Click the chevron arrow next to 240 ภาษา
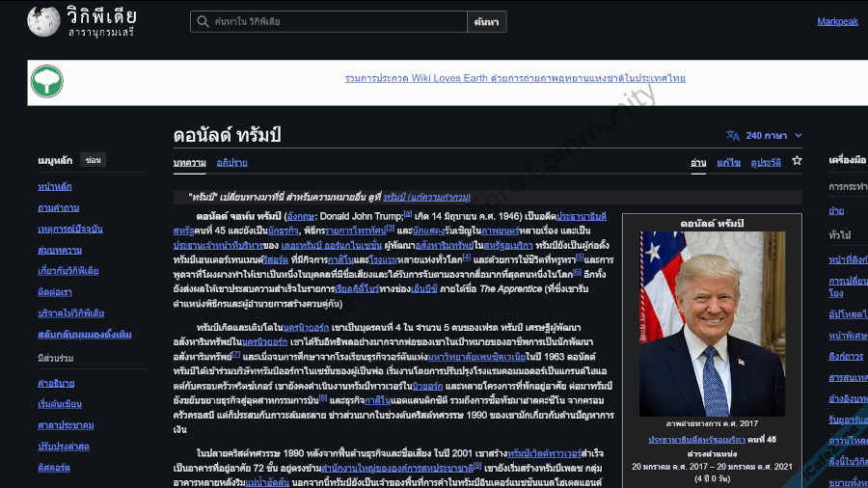 [798, 136]
